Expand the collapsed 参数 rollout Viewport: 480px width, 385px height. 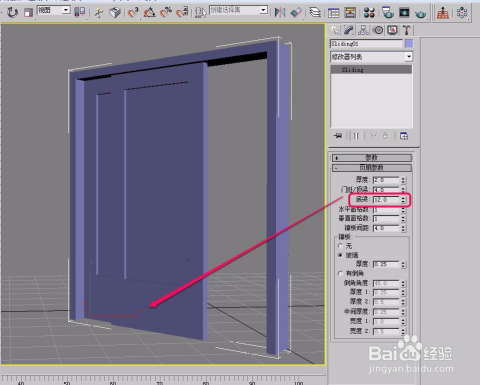(x=372, y=157)
